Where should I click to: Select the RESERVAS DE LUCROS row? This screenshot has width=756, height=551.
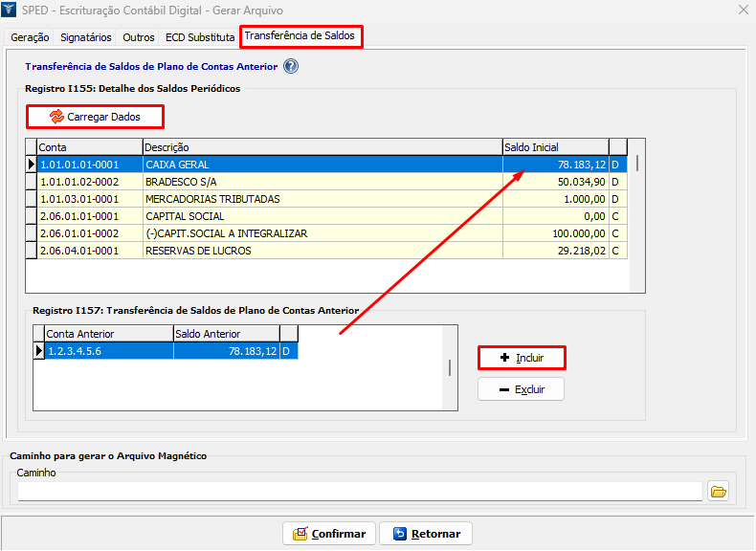click(x=322, y=251)
